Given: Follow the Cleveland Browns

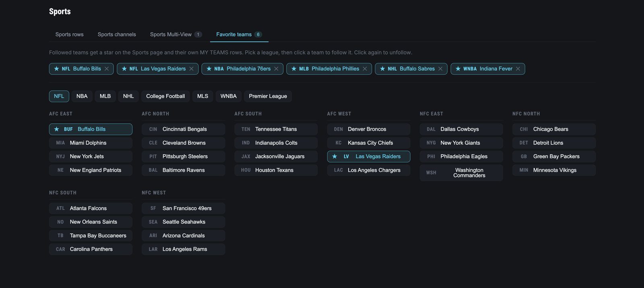Looking at the screenshot, I should coord(183,143).
